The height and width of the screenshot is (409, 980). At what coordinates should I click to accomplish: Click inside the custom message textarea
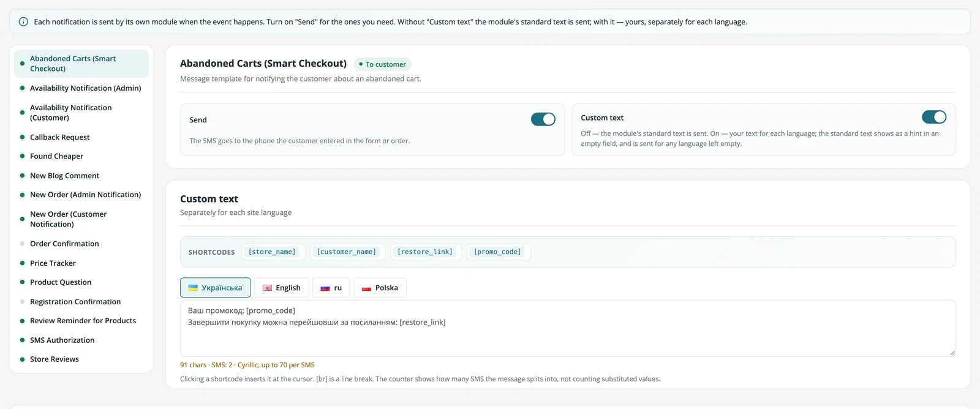(568, 328)
